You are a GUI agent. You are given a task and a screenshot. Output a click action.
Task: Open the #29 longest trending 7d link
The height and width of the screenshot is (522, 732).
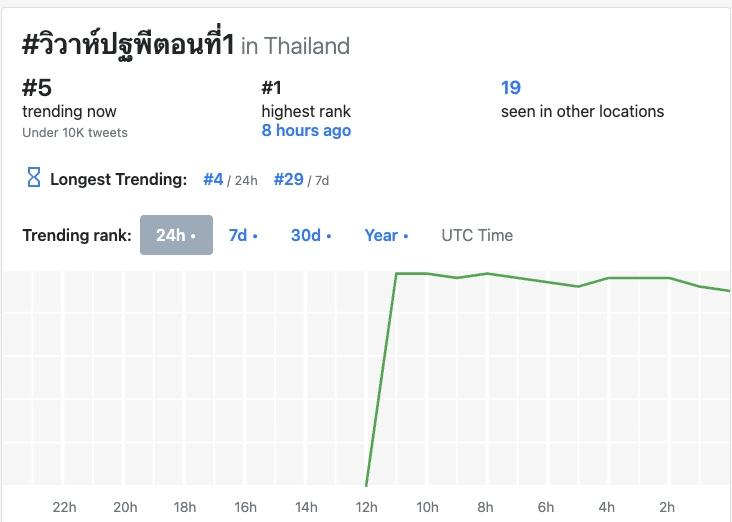pos(288,180)
